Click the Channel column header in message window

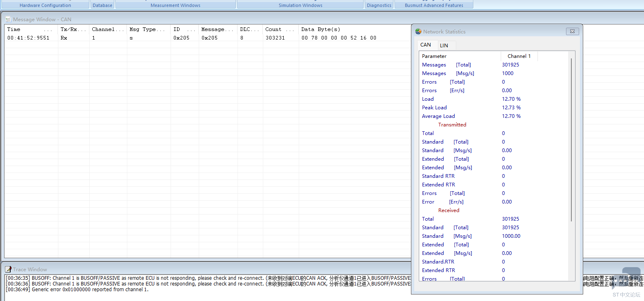click(108, 29)
